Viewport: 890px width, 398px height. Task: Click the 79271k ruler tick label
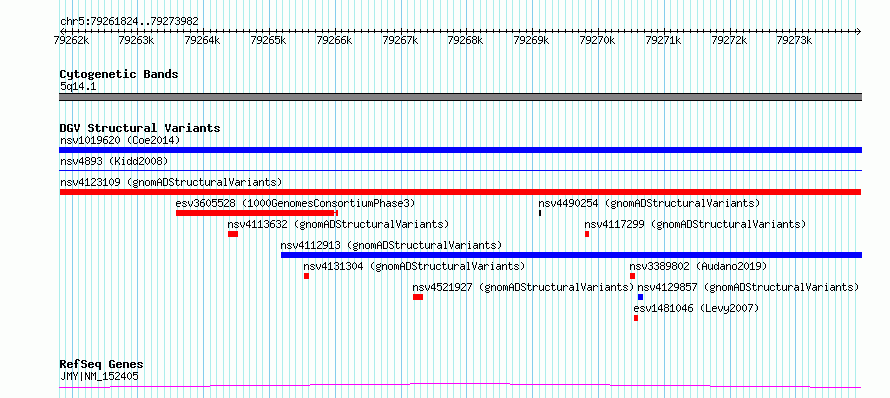click(664, 40)
